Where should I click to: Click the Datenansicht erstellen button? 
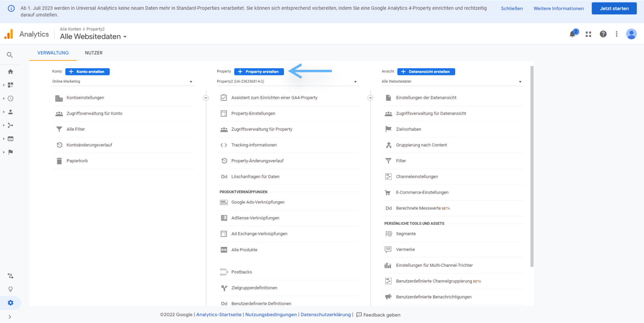[426, 72]
